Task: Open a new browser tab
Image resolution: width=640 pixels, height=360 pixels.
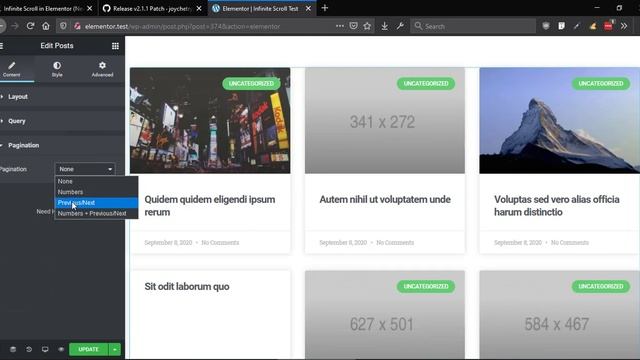Action: coord(324,8)
